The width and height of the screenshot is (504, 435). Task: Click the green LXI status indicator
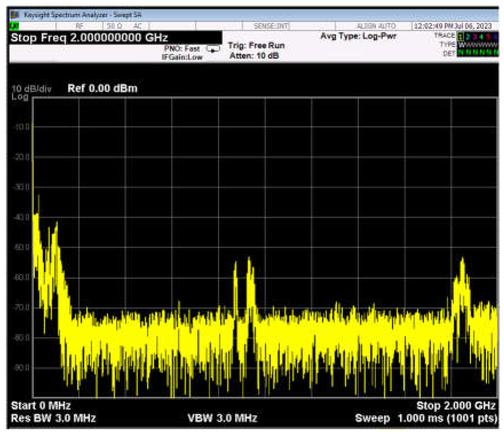point(14,26)
